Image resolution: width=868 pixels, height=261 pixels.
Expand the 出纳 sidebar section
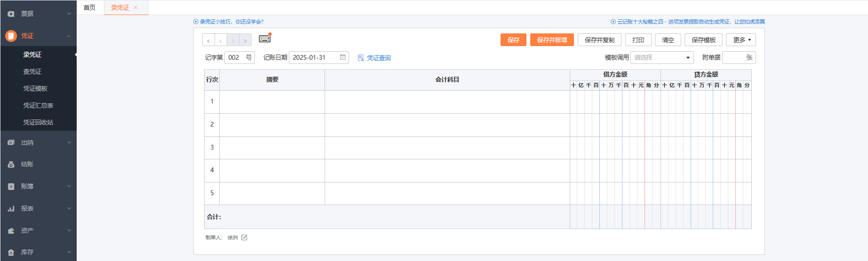pyautogui.click(x=38, y=142)
